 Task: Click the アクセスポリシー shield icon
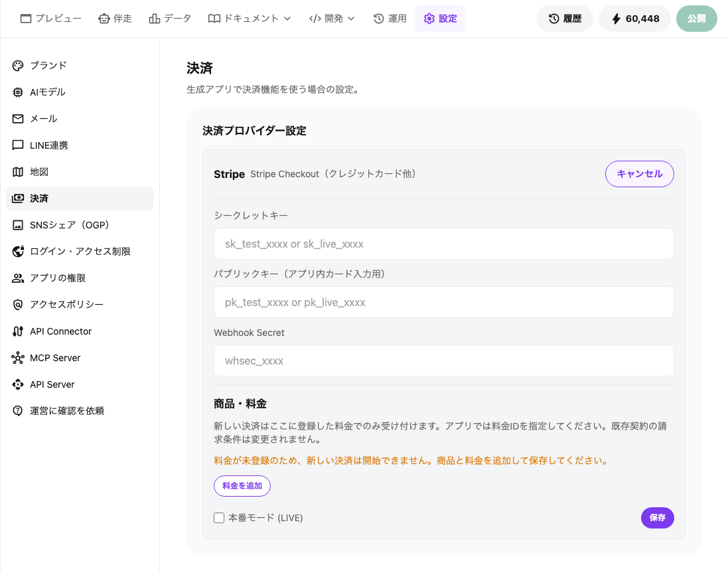[18, 305]
